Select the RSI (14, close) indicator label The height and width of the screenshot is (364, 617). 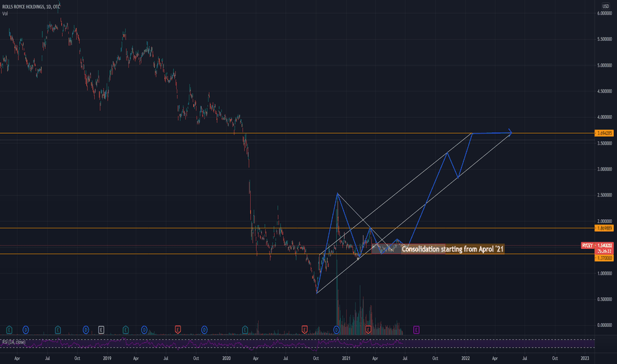(x=14, y=342)
